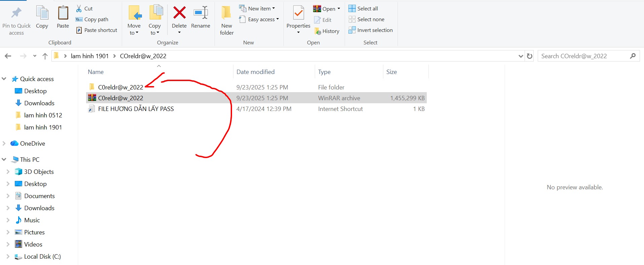The image size is (644, 265).
Task: Select the WinRAR archive COreldr@w_2022 file
Action: point(120,98)
